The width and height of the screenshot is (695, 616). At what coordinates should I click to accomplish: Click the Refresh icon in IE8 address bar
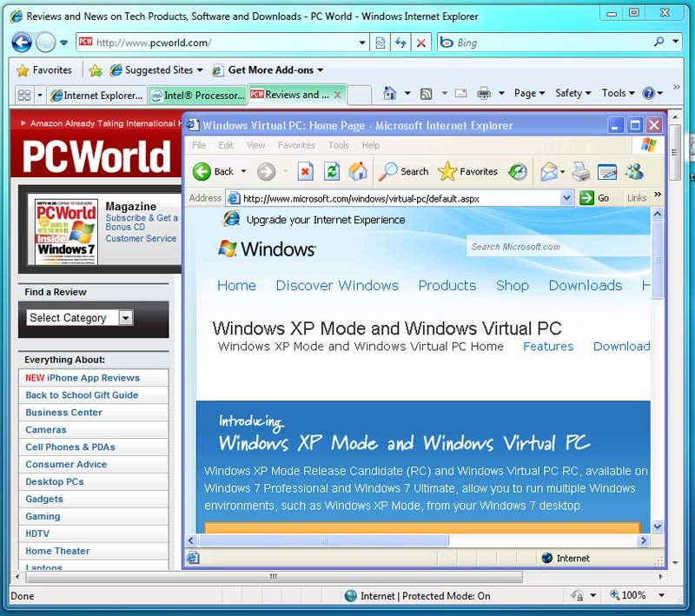tap(400, 43)
